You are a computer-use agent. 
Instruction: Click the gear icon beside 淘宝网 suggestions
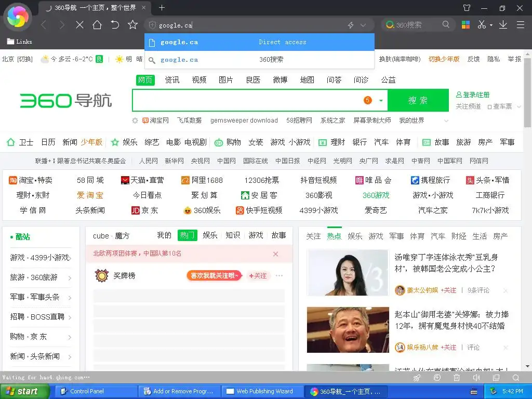tap(135, 121)
